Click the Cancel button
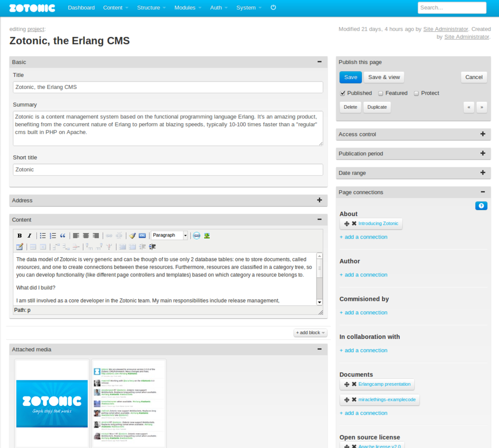 coord(474,77)
